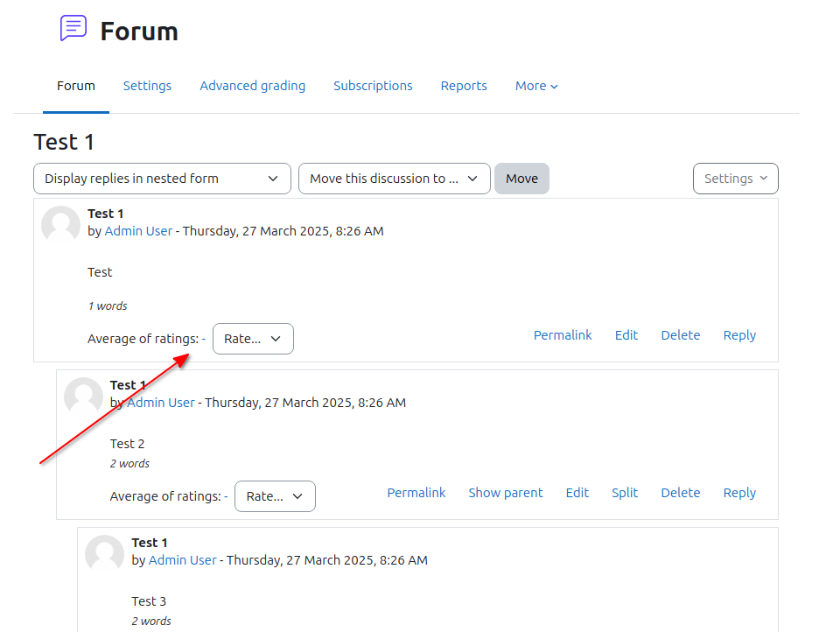Open the Reports tab
Screen dimensions: 840x632
[x=464, y=86]
